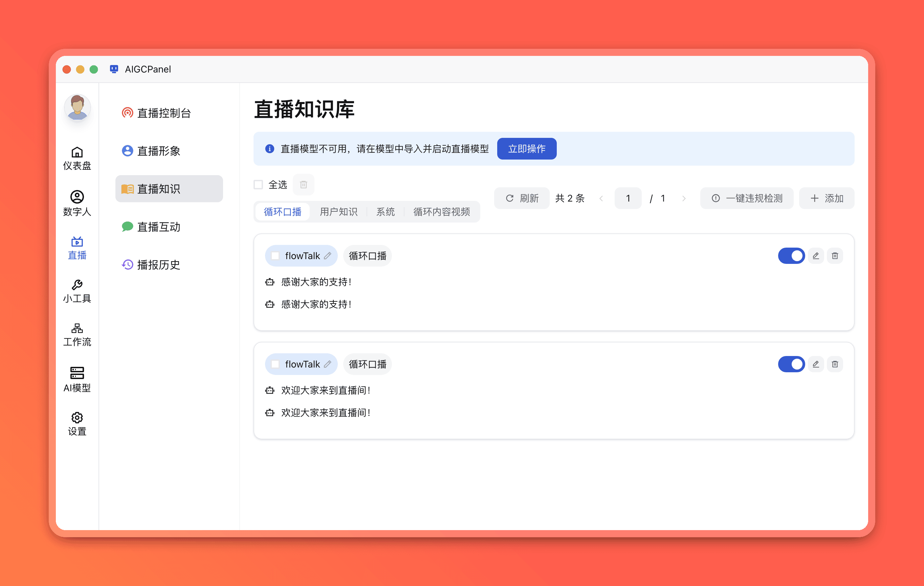This screenshot has width=924, height=586.
Task: Open the 数字人 section in sidebar
Action: [x=77, y=204]
